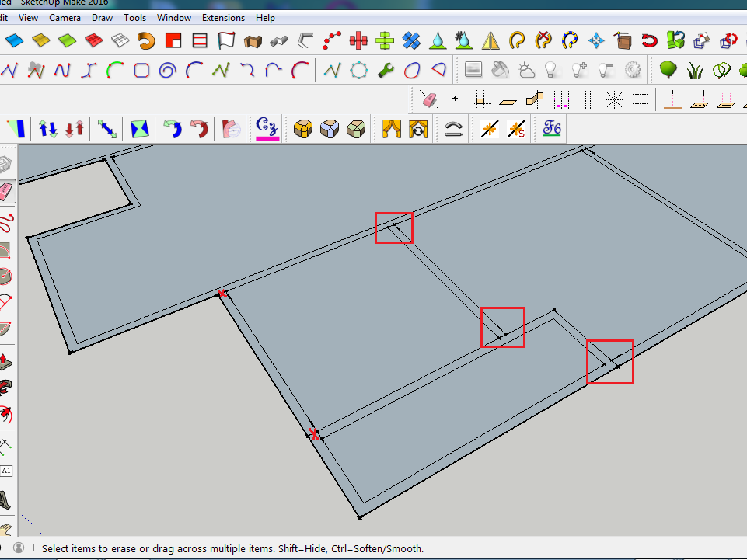Open the View menu
747x560 pixels.
pos(28,18)
